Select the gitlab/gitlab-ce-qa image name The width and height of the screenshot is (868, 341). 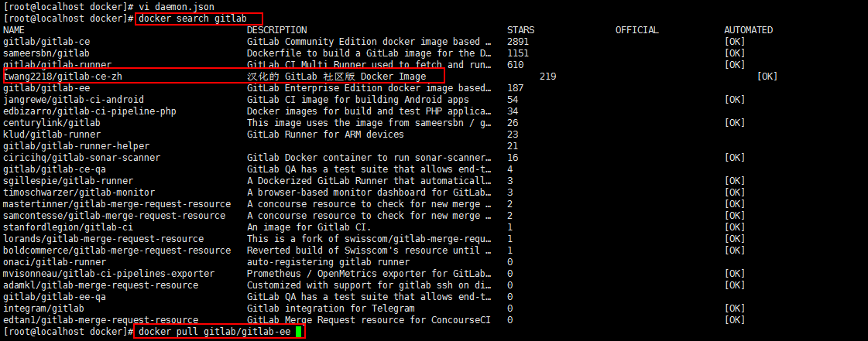point(55,169)
